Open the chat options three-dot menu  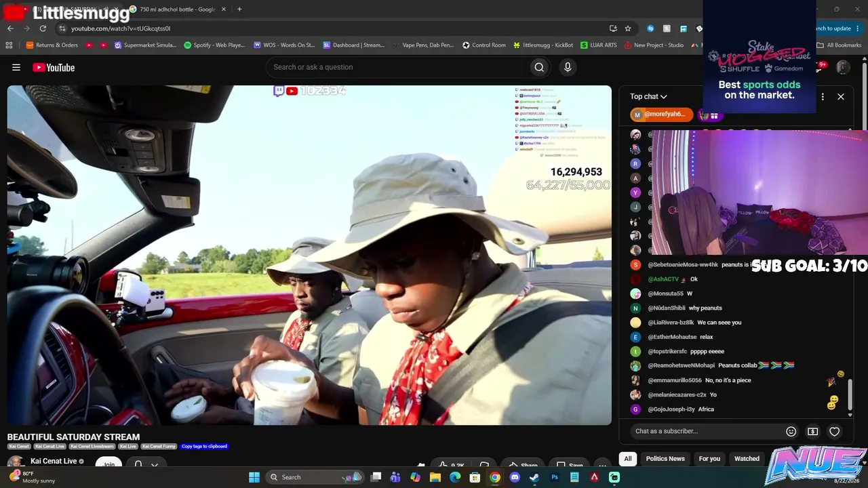[x=823, y=97]
